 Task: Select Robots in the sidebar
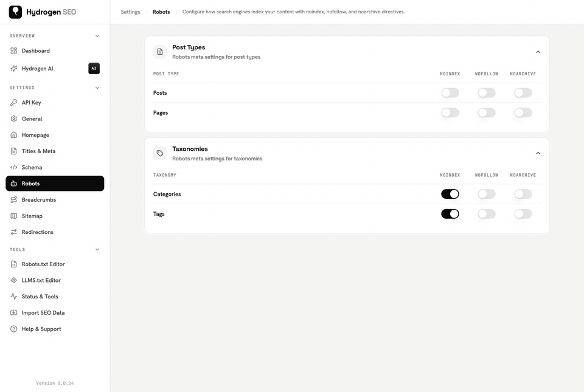click(x=55, y=184)
